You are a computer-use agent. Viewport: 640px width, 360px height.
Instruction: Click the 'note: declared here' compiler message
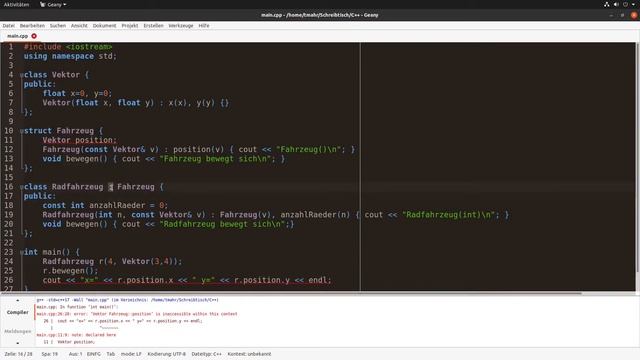click(x=76, y=335)
